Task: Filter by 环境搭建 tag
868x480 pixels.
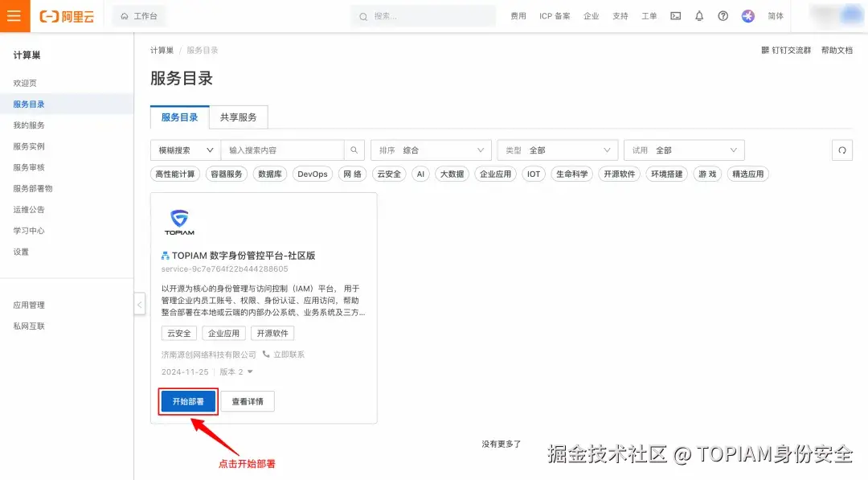Action: pos(667,174)
